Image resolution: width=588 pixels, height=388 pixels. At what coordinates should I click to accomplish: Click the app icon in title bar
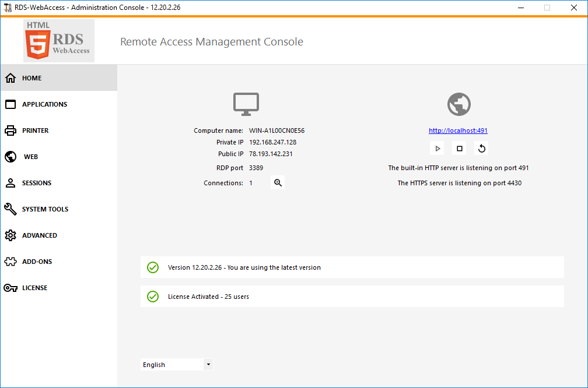(8, 8)
